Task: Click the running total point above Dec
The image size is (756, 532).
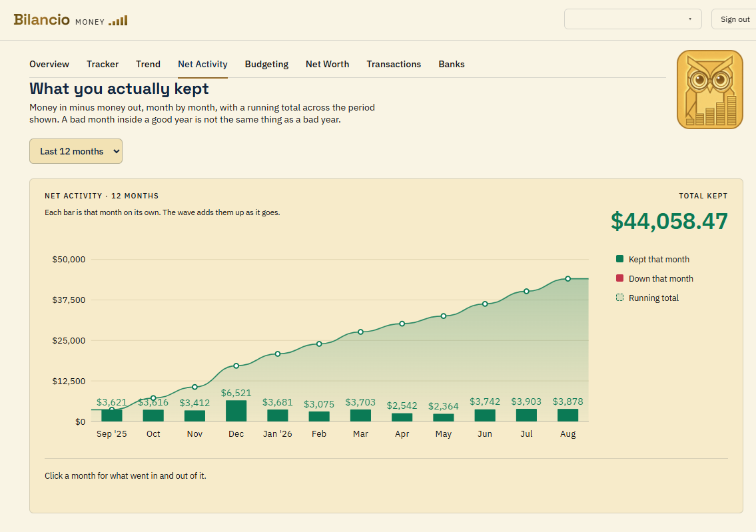Action: (x=236, y=366)
